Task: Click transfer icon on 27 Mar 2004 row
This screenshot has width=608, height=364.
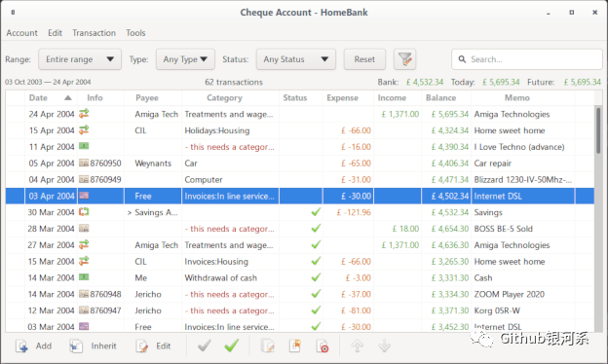Action: click(84, 244)
